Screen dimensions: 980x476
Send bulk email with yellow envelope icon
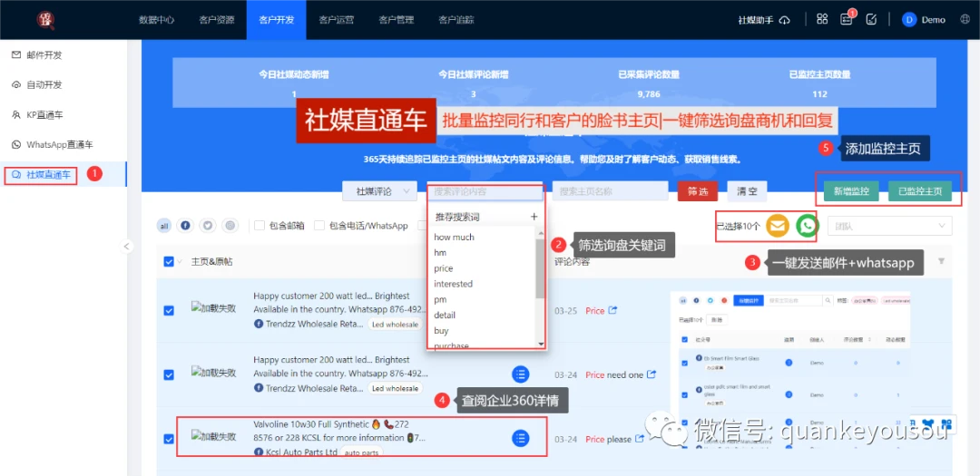779,226
